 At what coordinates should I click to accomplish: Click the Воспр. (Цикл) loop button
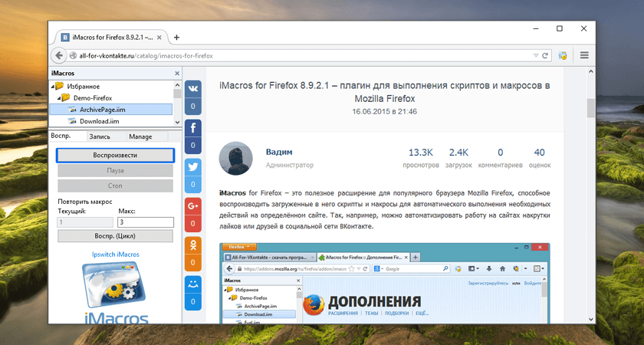(x=115, y=236)
